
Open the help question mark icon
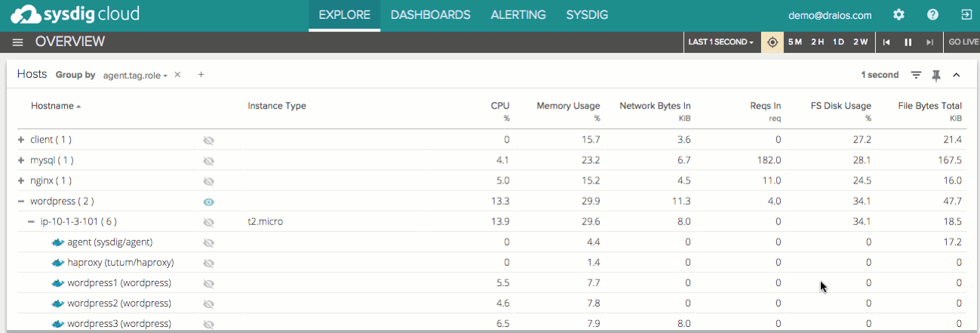pyautogui.click(x=932, y=14)
